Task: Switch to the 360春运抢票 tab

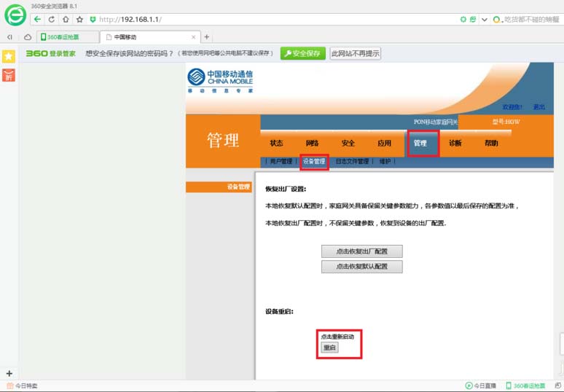Action: pos(68,37)
